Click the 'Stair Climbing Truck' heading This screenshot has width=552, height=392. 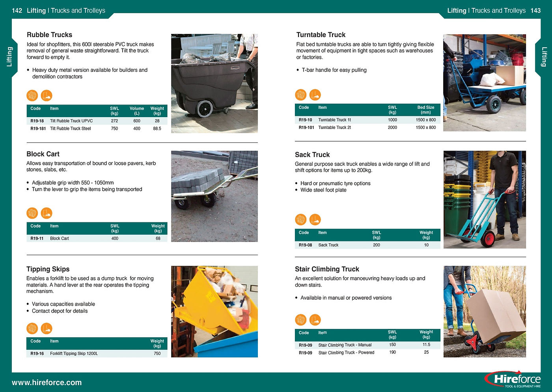click(327, 269)
